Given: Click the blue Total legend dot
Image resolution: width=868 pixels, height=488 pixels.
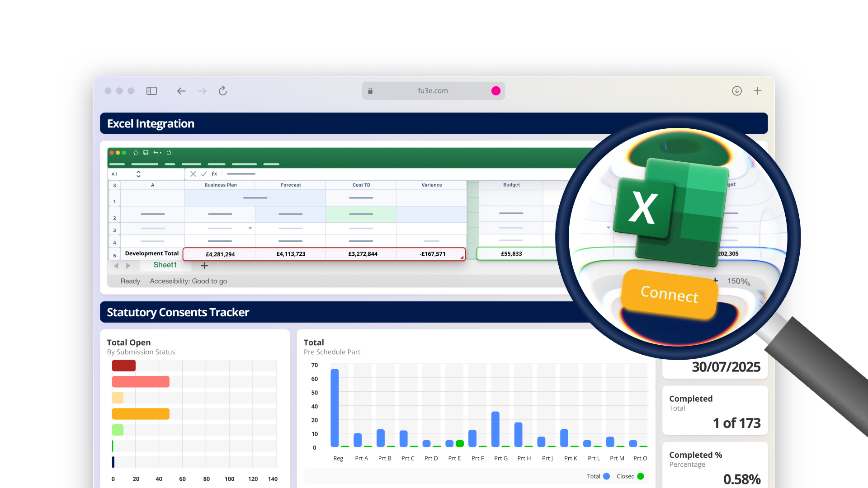Looking at the screenshot, I should 607,476.
